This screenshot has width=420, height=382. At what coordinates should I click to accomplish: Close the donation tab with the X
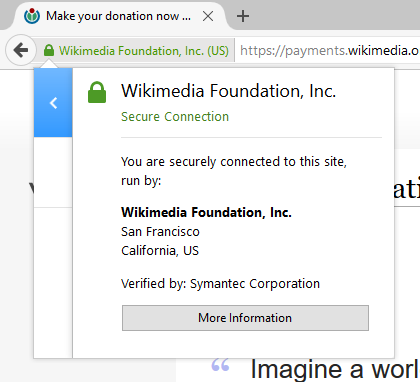coord(208,16)
